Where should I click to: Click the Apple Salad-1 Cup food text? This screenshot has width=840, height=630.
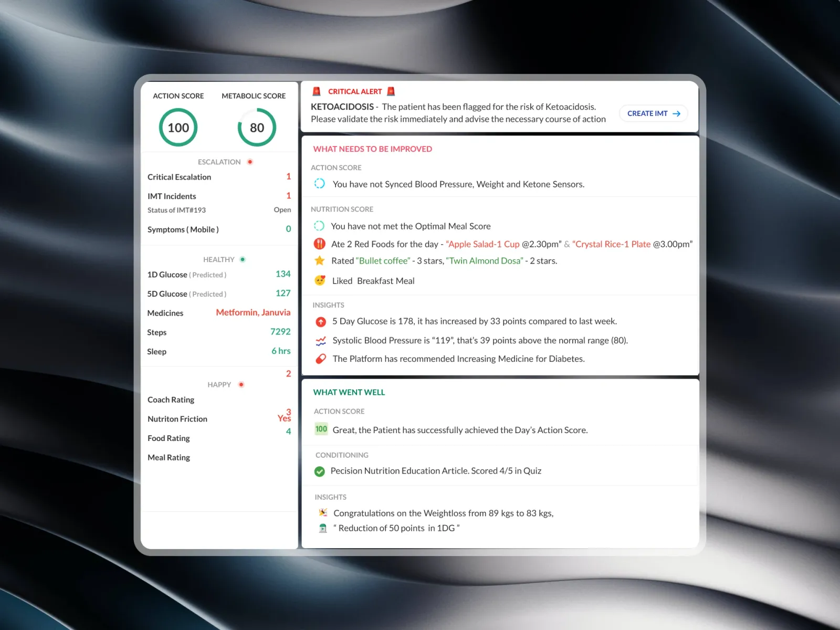(x=482, y=244)
